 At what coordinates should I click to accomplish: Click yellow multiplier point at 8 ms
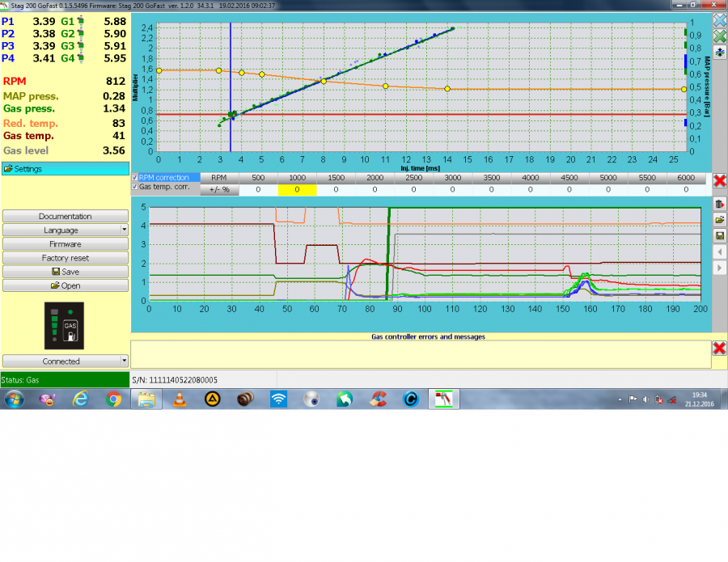coord(324,81)
